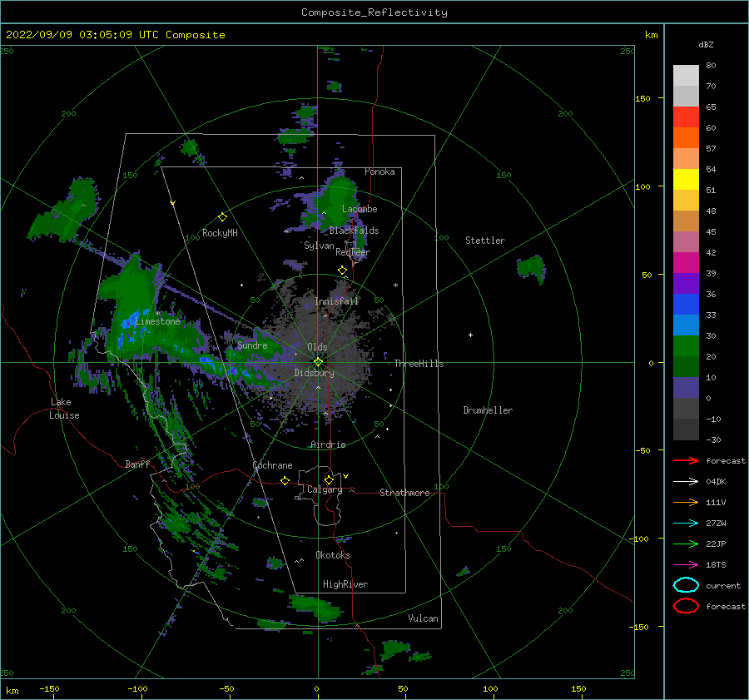Click the Didsbury label
Screen dimensions: 749x700
[x=314, y=373]
